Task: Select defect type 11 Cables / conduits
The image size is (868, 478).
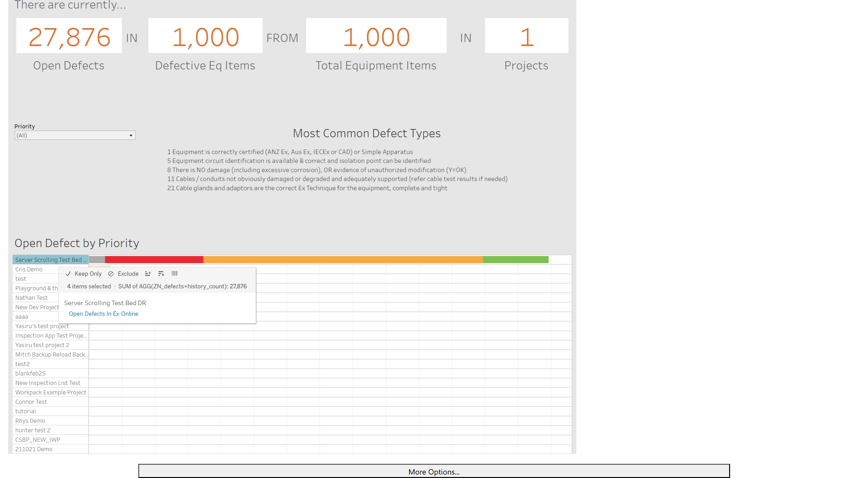Action: tap(337, 179)
